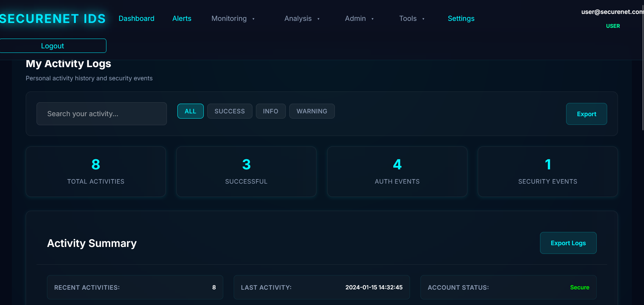Click the Last Activity timestamp 2024-01-15 14:32:45
The height and width of the screenshot is (305, 644).
tap(374, 287)
